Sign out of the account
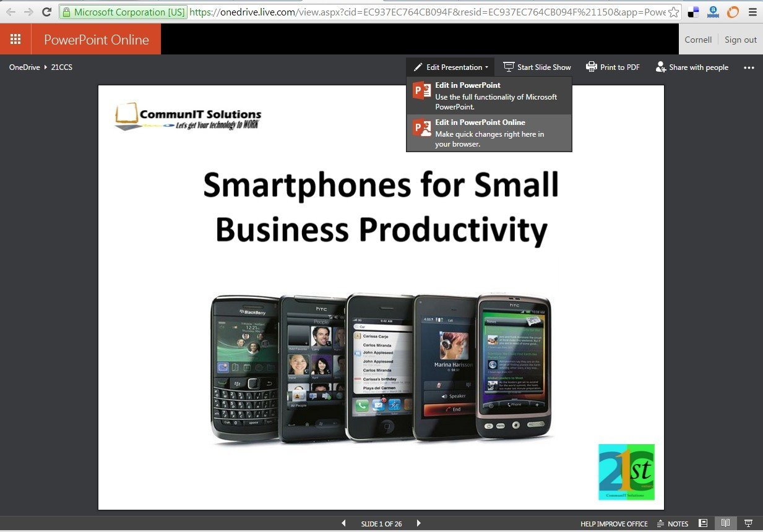This screenshot has width=763, height=532. click(x=741, y=40)
